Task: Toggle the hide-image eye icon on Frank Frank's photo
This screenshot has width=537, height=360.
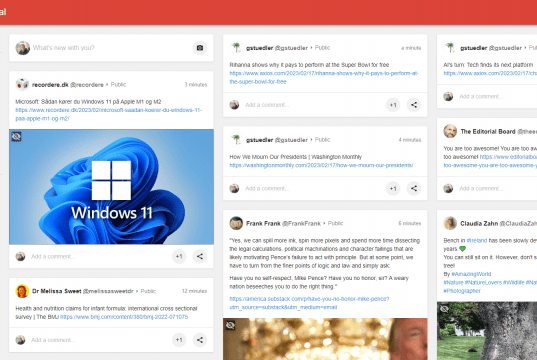Action: [230, 325]
